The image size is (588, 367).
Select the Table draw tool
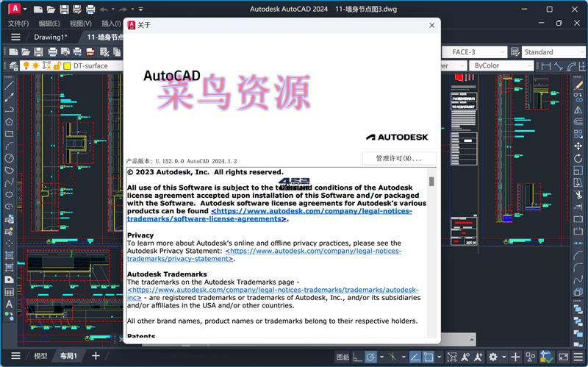click(10, 292)
